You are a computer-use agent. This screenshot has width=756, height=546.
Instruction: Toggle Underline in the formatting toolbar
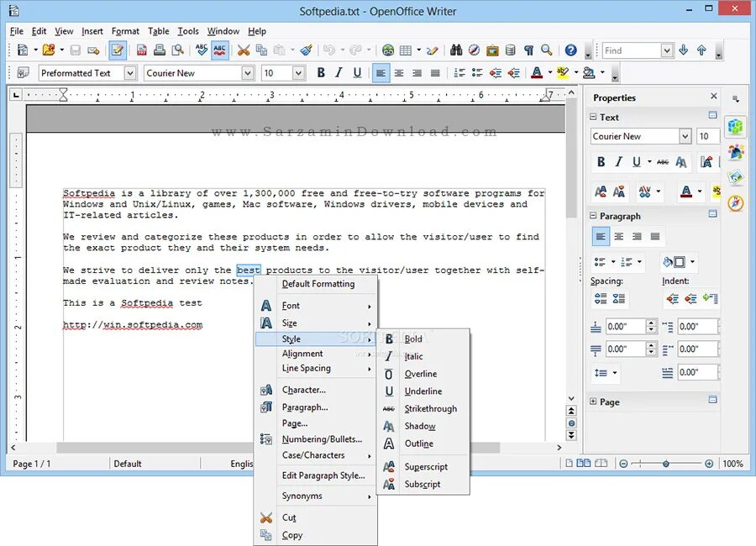357,73
